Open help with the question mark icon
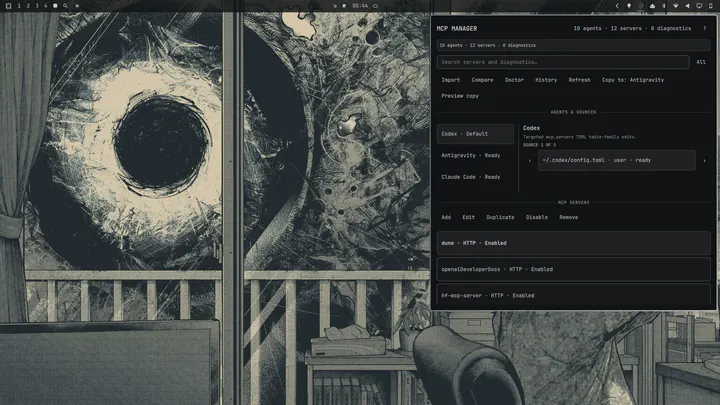Viewport: 720px width, 405px height. (x=704, y=28)
